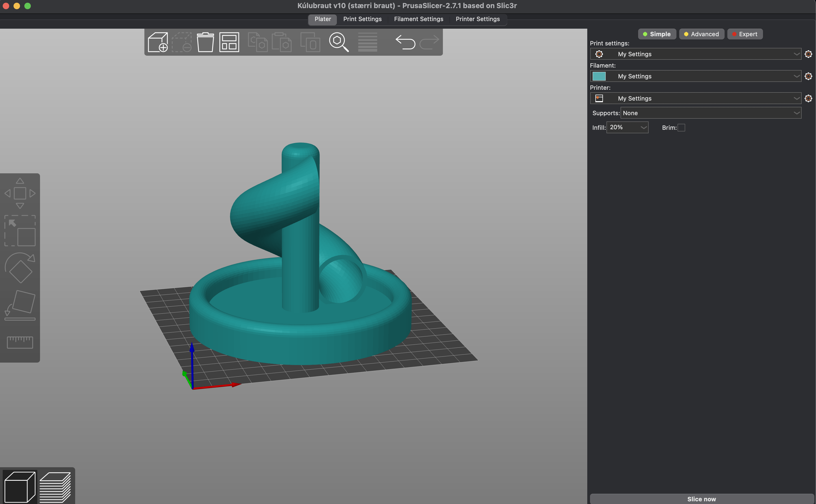Select the Move gizmo tool

click(20, 193)
